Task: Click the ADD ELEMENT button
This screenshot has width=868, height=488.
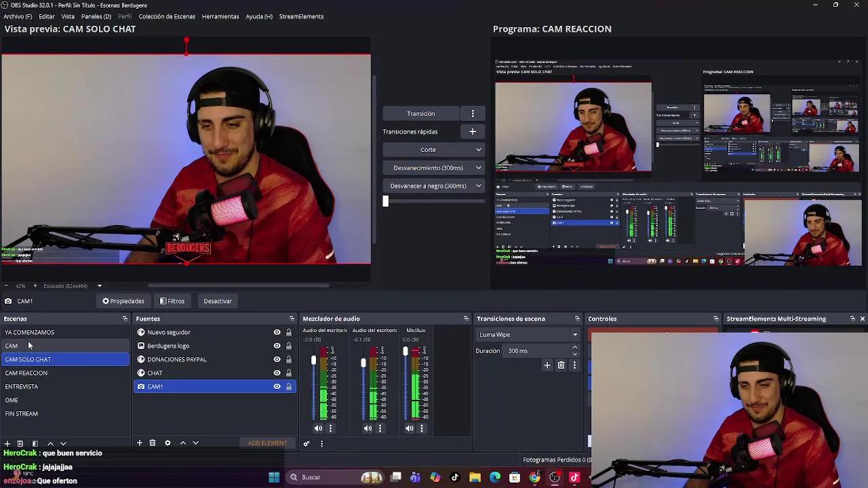Action: [267, 443]
